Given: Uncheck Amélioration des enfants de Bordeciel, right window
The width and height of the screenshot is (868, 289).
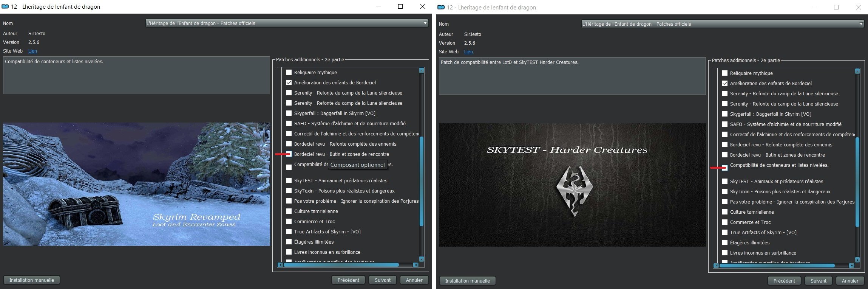Looking at the screenshot, I should point(725,83).
